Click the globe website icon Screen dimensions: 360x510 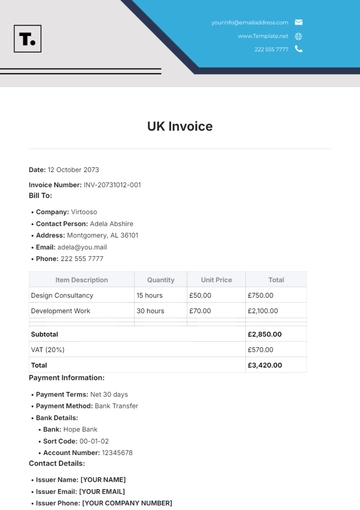click(299, 36)
